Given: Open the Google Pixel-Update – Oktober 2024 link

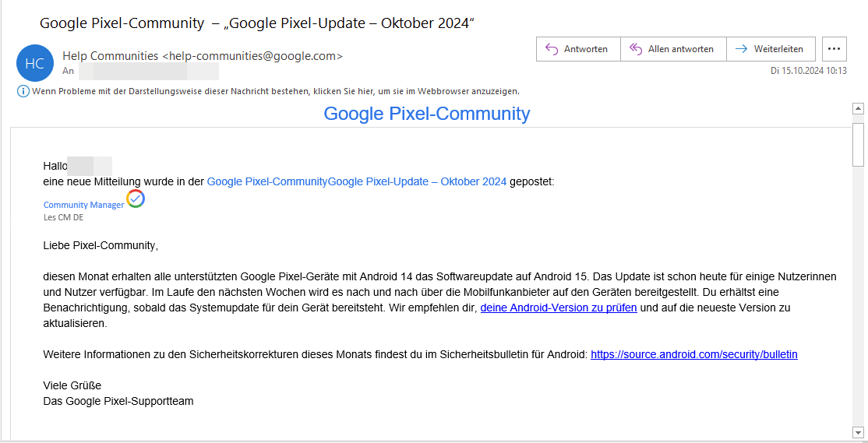Looking at the screenshot, I should tap(417, 181).
